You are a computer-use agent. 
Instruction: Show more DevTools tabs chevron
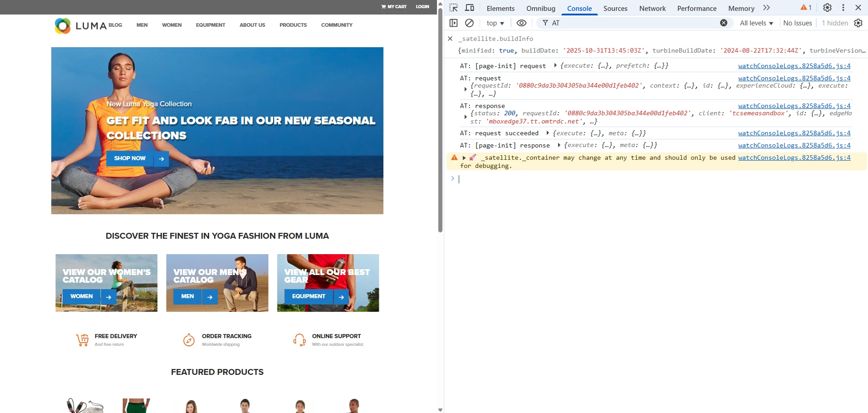pos(766,8)
